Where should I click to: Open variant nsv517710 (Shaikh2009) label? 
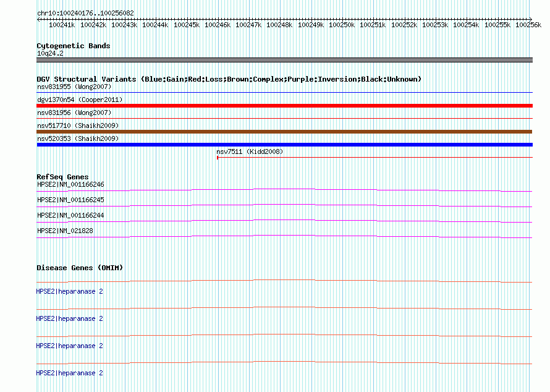point(78,126)
